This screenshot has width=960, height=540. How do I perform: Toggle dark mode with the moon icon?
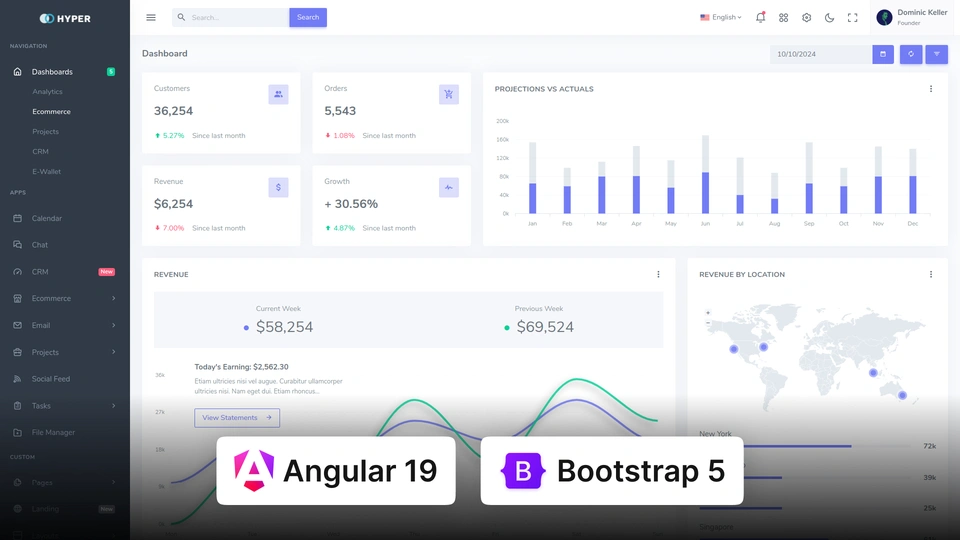coord(830,17)
